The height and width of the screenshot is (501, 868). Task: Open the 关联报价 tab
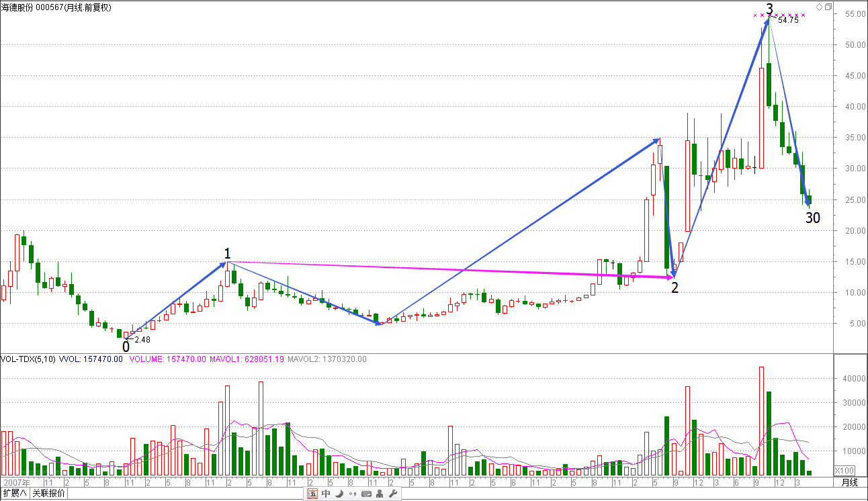click(49, 494)
